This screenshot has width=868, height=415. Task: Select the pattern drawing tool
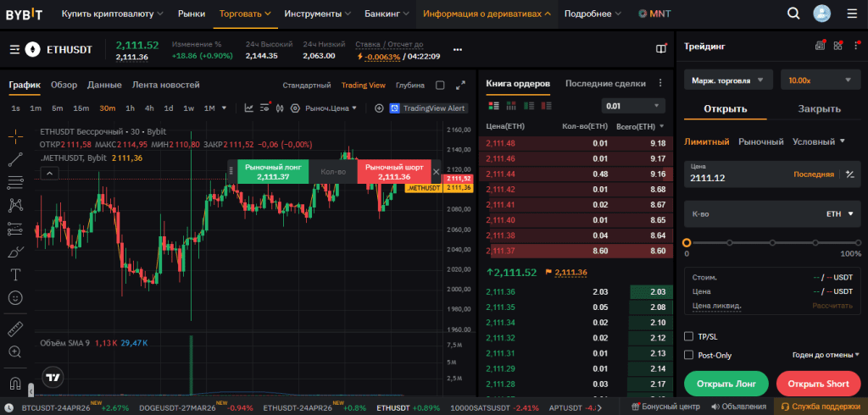point(15,205)
